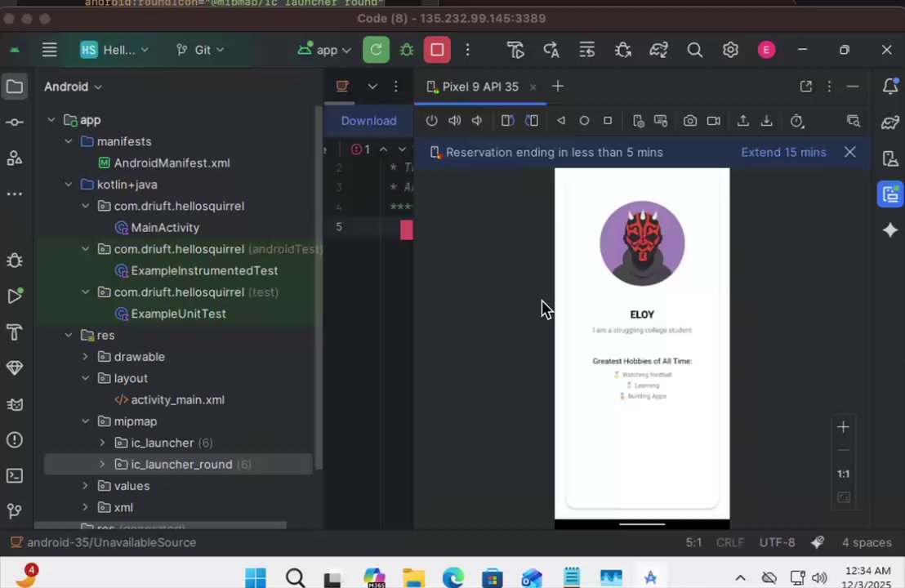Click the user avatar E
905x588 pixels.
(766, 50)
